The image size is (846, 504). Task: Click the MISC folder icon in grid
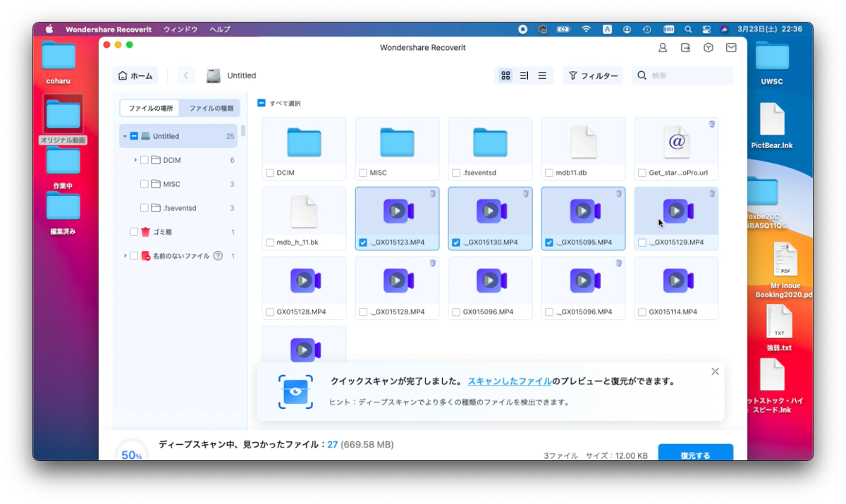coord(397,142)
